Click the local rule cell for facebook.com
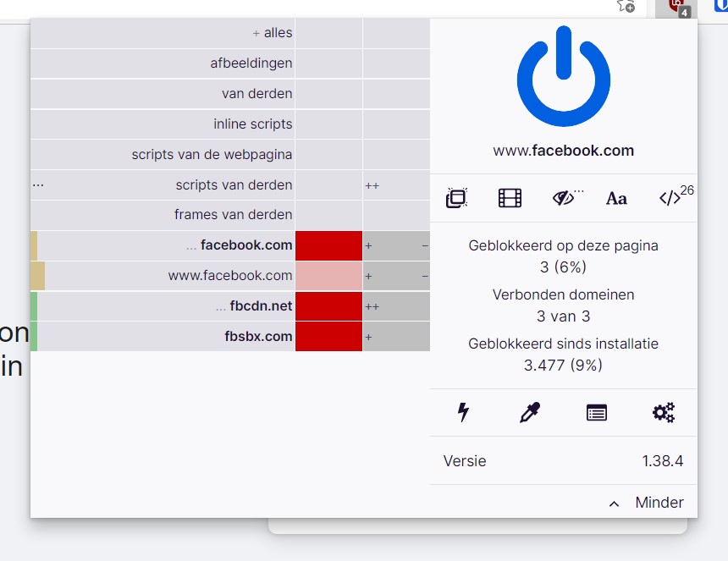This screenshot has width=728, height=561. pyautogui.click(x=396, y=245)
